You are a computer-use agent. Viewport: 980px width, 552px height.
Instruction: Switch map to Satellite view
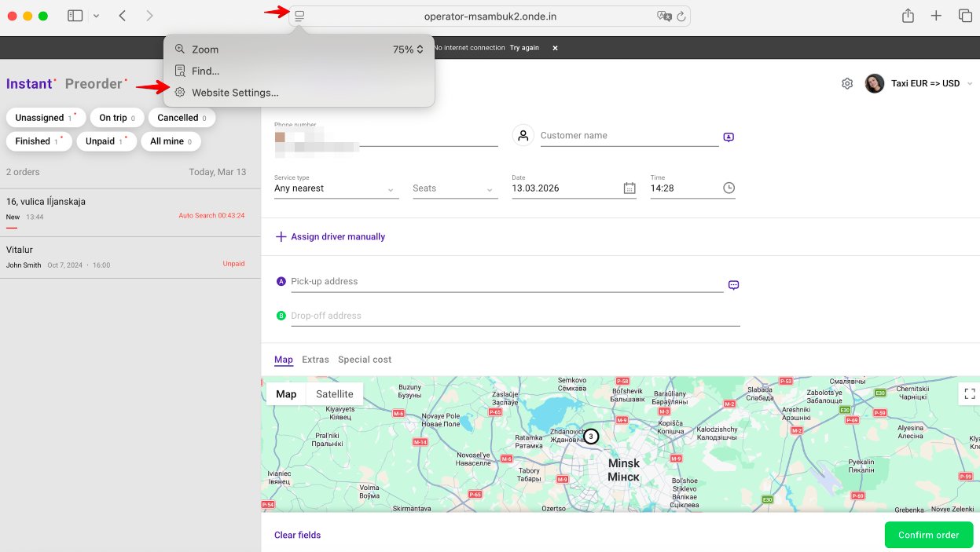pyautogui.click(x=335, y=394)
